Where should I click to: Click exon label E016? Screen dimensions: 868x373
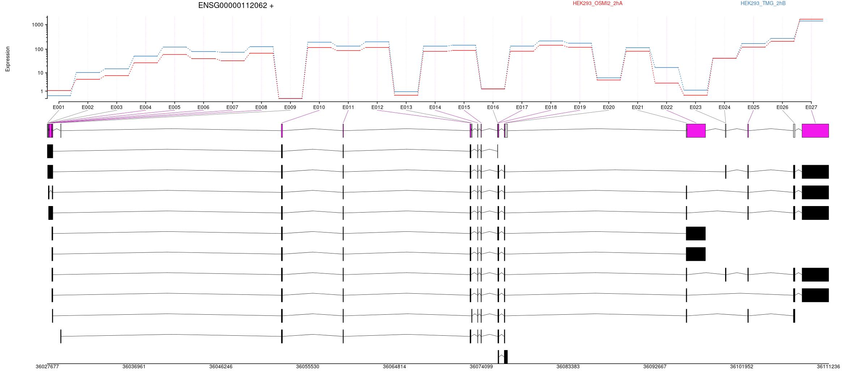tap(493, 107)
